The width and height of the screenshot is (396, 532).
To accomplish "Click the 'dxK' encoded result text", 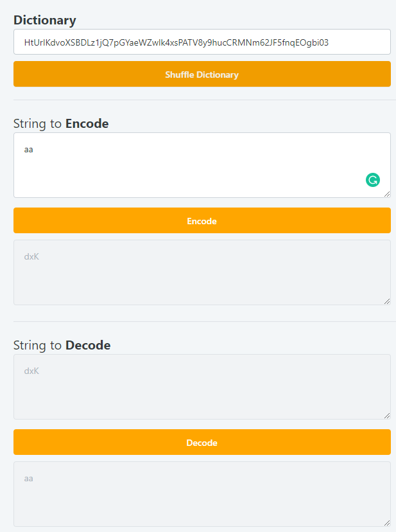I will [x=31, y=257].
